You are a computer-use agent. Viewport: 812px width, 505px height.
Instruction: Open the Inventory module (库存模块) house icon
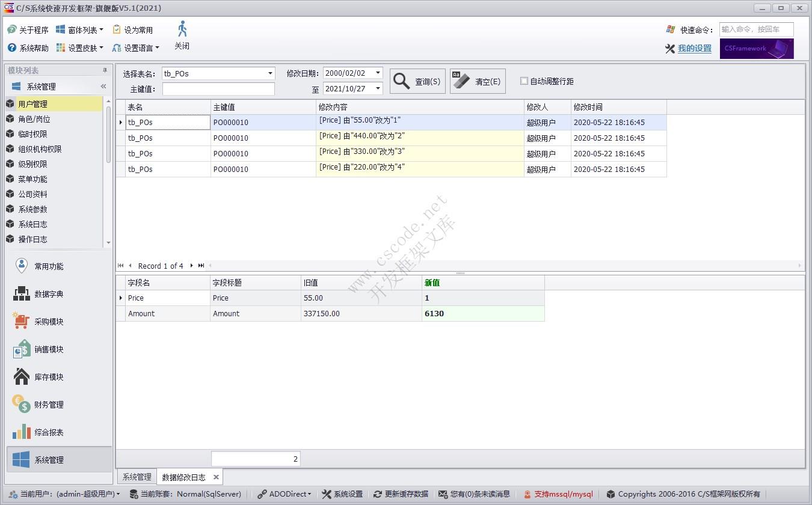point(22,377)
